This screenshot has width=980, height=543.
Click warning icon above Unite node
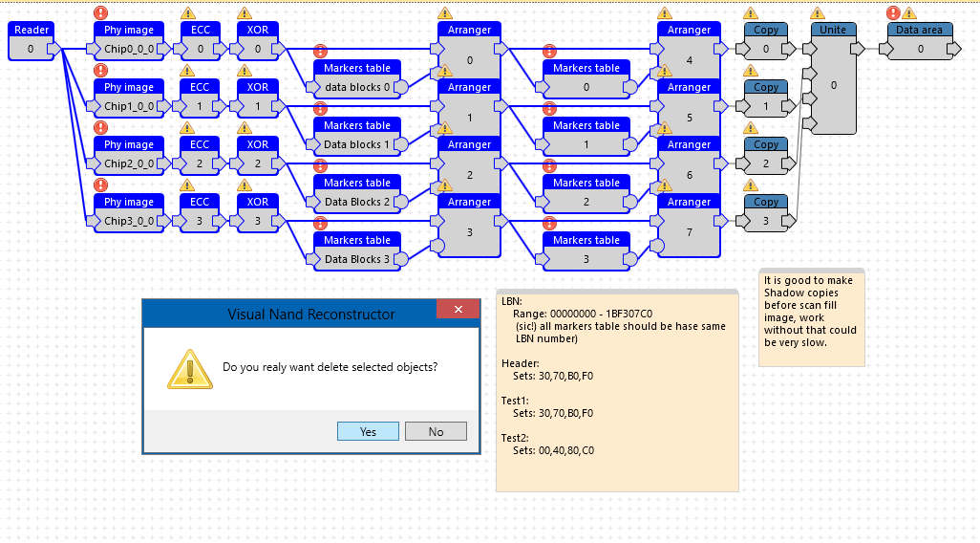(x=817, y=13)
